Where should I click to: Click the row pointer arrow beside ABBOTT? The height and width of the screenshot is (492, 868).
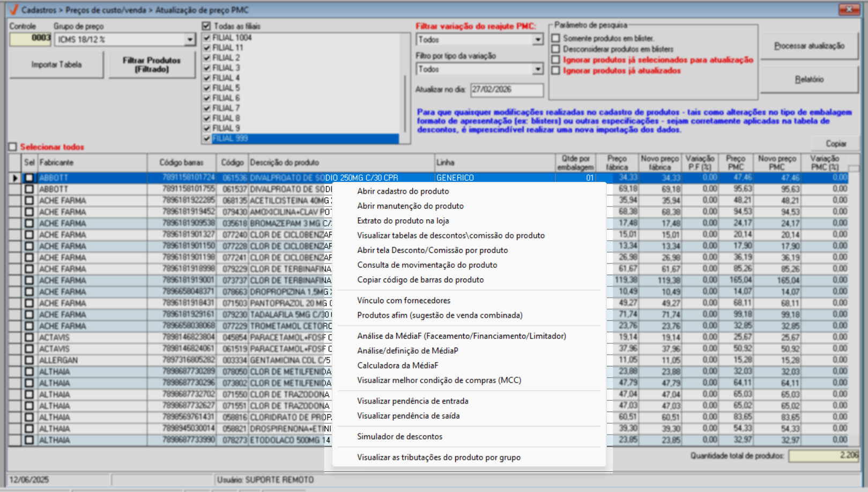click(15, 178)
